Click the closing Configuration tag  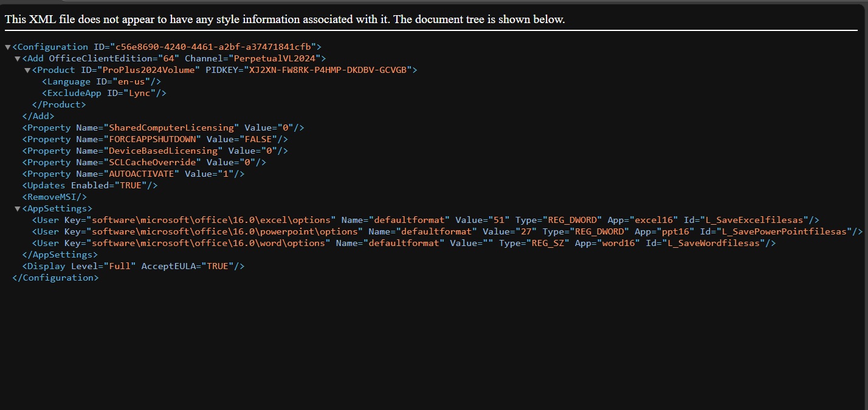55,278
